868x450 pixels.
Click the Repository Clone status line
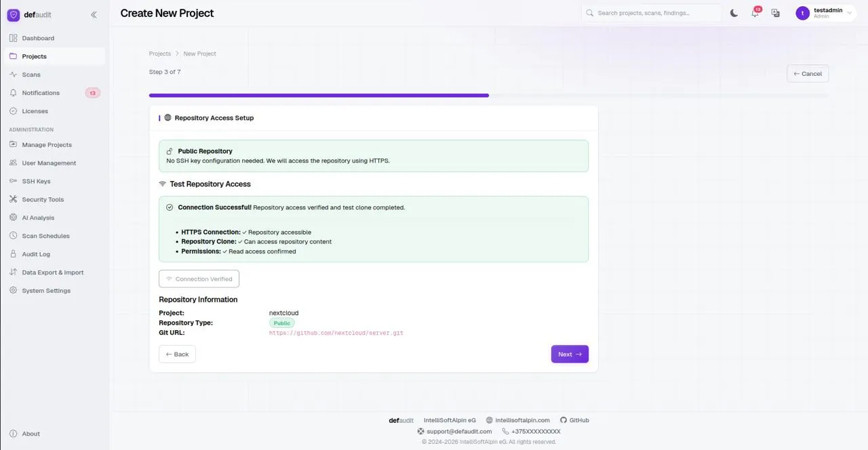click(x=256, y=241)
